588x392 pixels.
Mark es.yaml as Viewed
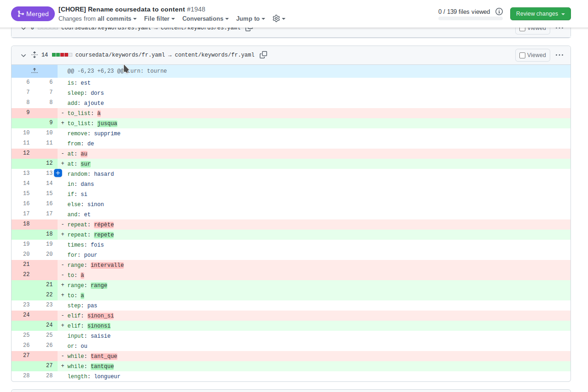pyautogui.click(x=522, y=28)
